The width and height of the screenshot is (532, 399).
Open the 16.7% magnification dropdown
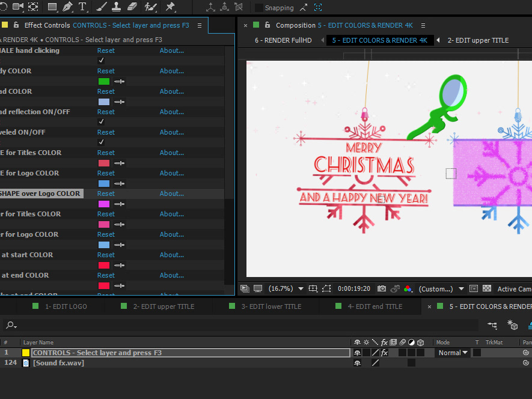(286, 288)
